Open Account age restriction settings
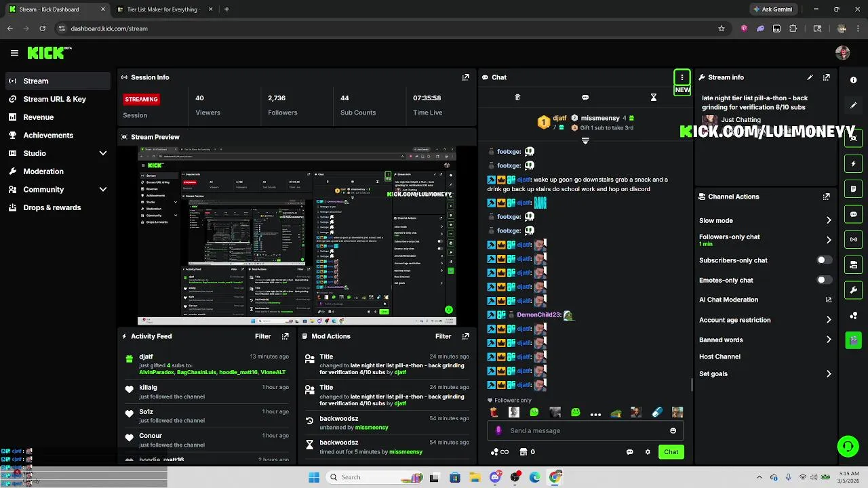The width and height of the screenshot is (868, 488). pos(766,320)
